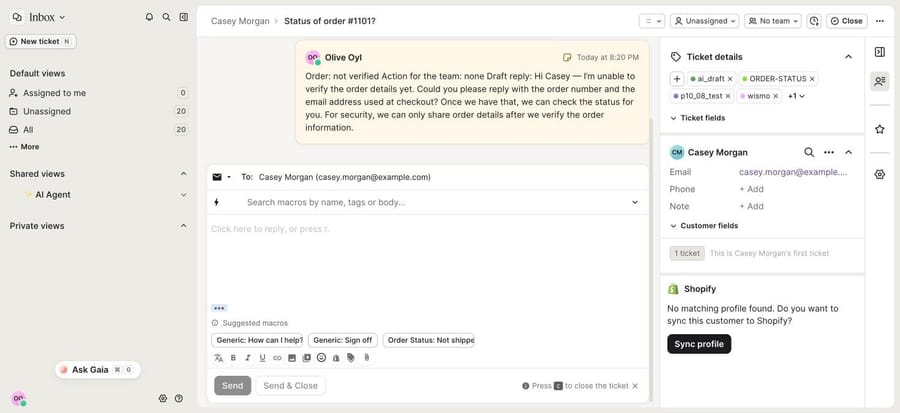
Task: Click the star icon in right rail
Action: tap(879, 130)
